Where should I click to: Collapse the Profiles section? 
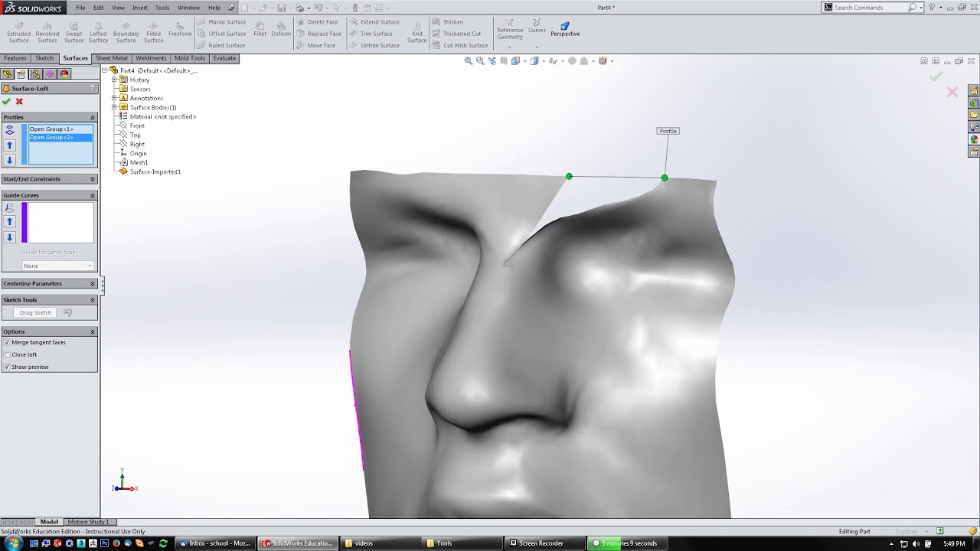[93, 117]
